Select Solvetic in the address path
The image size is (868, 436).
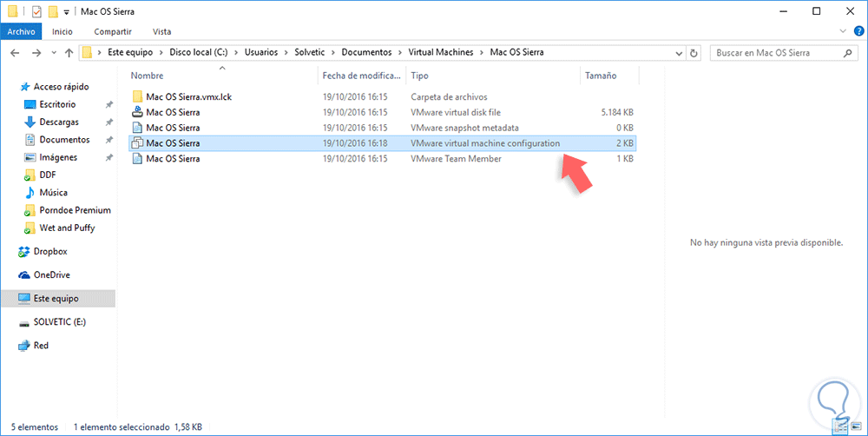tap(310, 53)
